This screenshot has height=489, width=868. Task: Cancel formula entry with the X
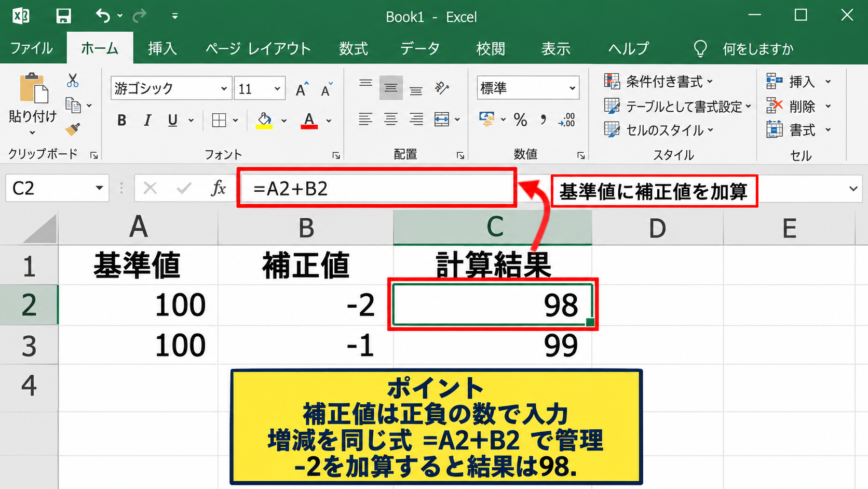tap(150, 188)
